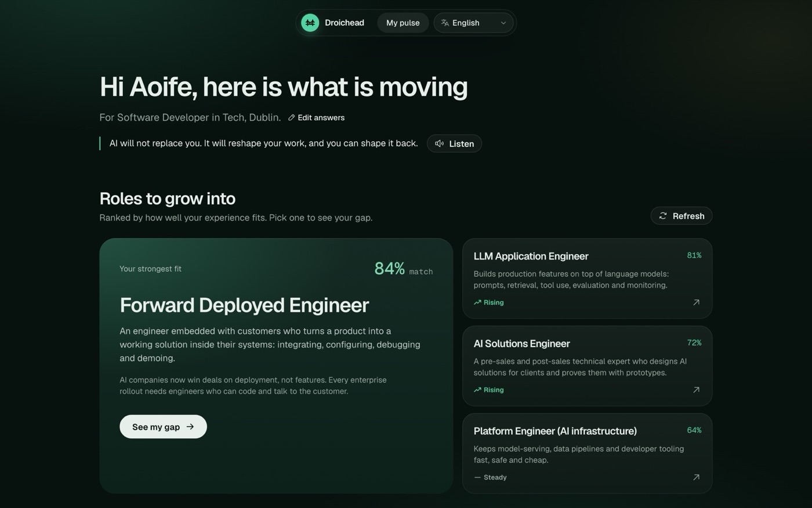Click the 81% match value
This screenshot has width=812, height=508.
(x=694, y=255)
